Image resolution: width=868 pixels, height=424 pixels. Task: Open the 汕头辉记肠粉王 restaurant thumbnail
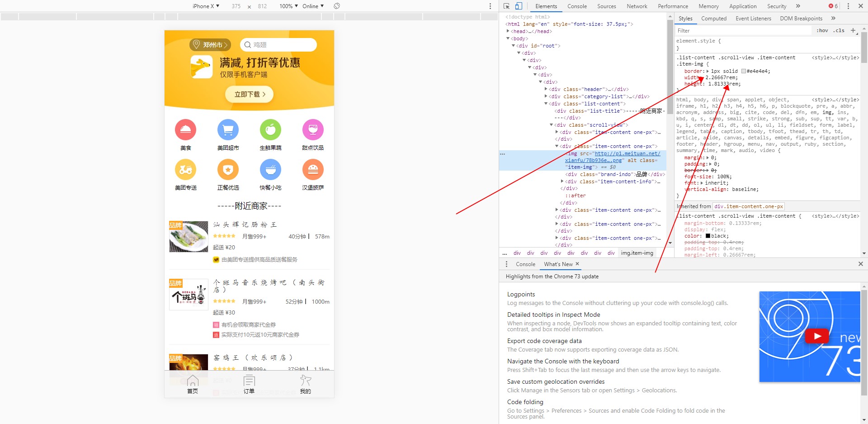[189, 237]
